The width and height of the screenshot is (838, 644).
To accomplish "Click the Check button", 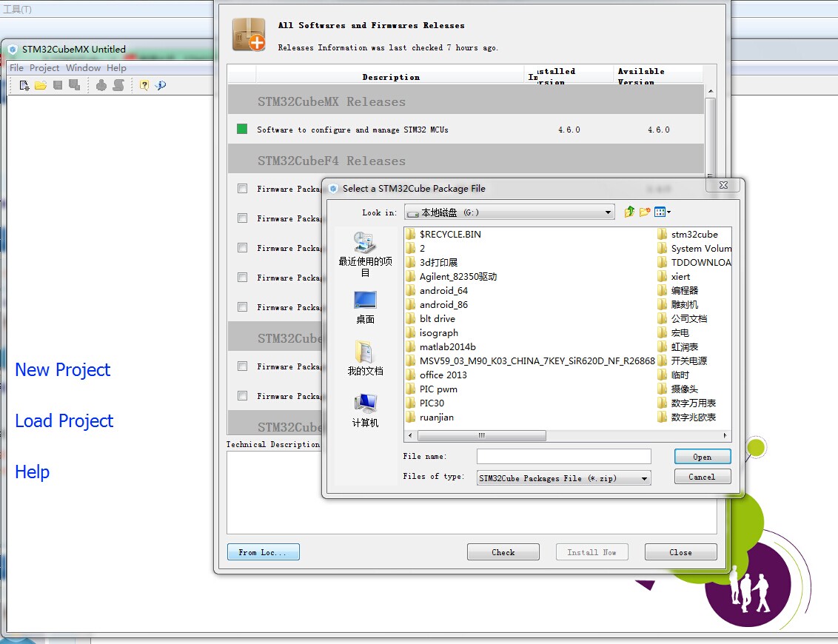I will 503,552.
